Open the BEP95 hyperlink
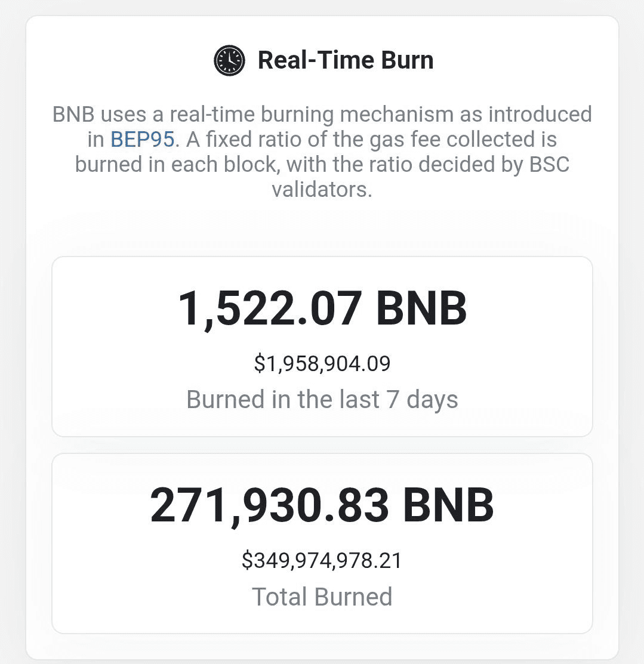The width and height of the screenshot is (644, 664). click(x=143, y=139)
